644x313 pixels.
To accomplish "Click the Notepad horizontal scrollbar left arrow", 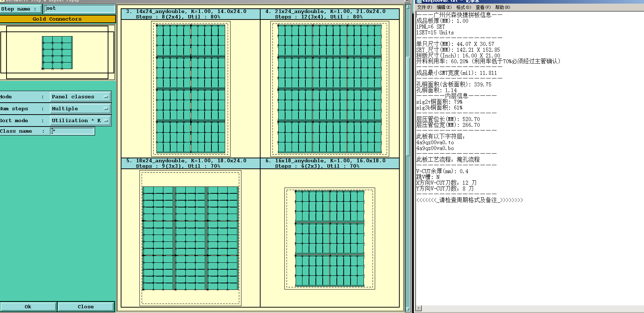I will [419, 308].
